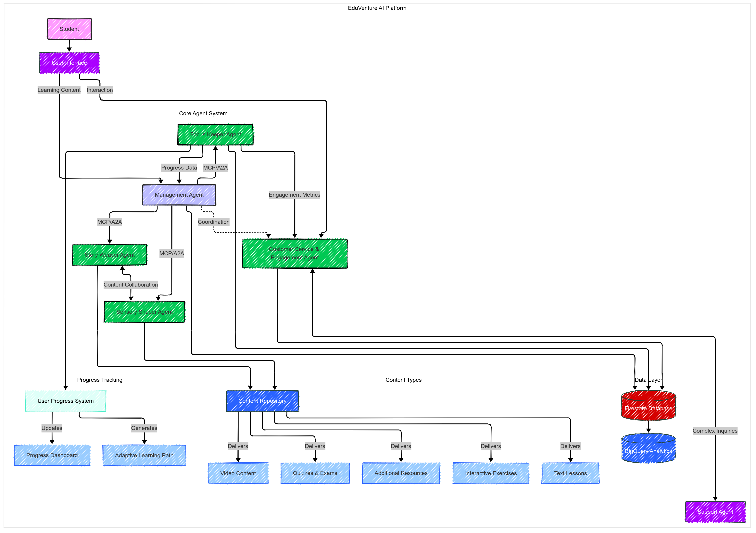This screenshot has width=756, height=533.
Task: Select the Quizzes & Exams box
Action: [x=315, y=473]
